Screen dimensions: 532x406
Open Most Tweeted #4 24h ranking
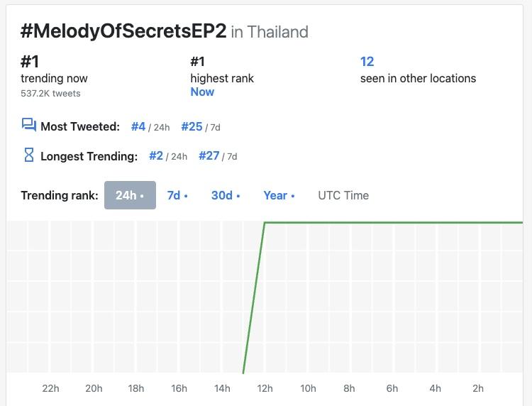[138, 126]
